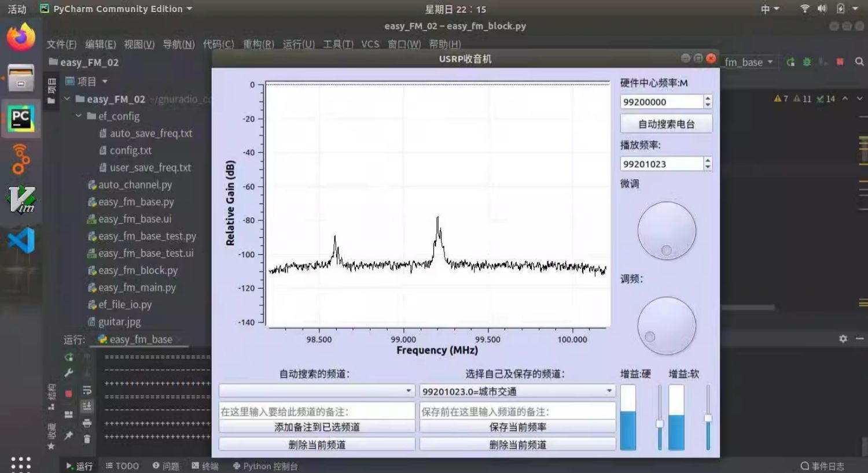Launch the Files manager from the dock
Image resolution: width=868 pixels, height=473 pixels.
click(x=21, y=78)
